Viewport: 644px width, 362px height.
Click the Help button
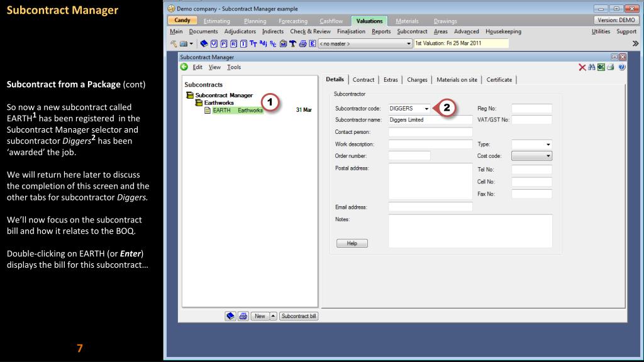pos(352,243)
